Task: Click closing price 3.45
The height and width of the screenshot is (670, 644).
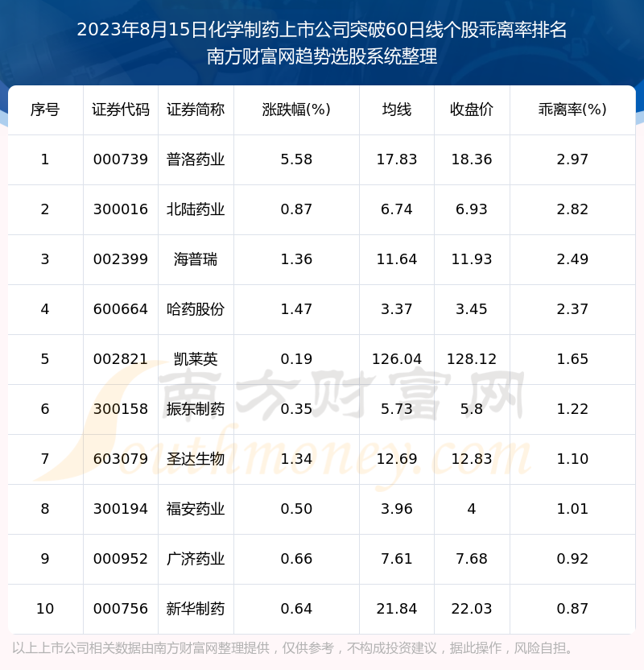Action: point(472,309)
